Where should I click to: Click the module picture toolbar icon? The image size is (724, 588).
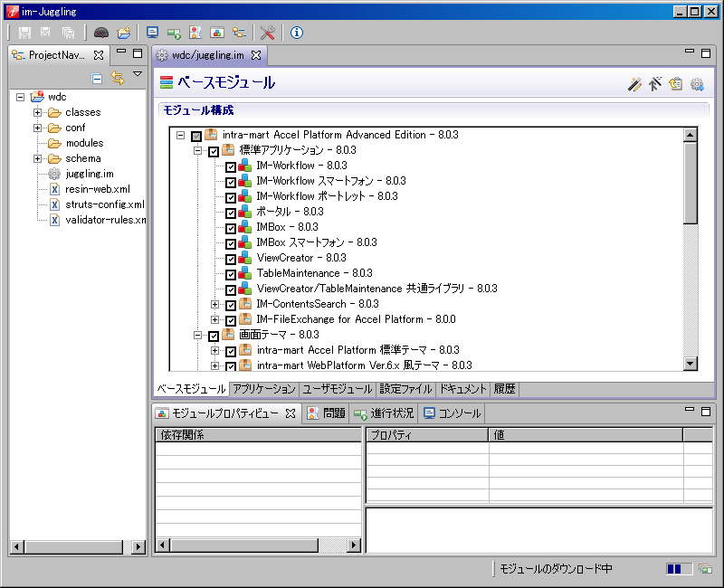pos(217,33)
